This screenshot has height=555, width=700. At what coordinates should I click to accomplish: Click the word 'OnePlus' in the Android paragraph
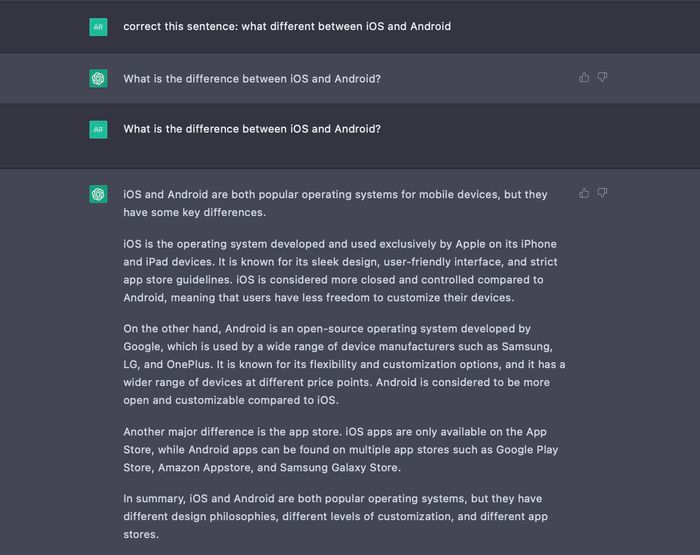188,364
